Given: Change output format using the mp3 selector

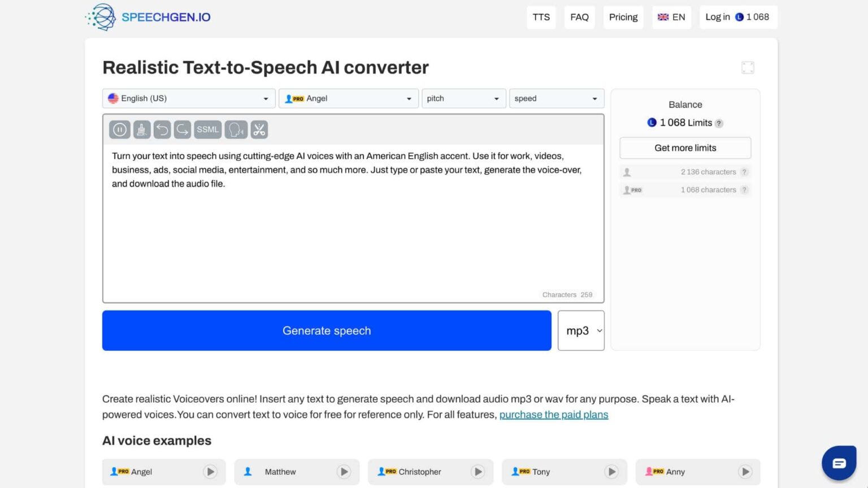Looking at the screenshot, I should pyautogui.click(x=581, y=330).
